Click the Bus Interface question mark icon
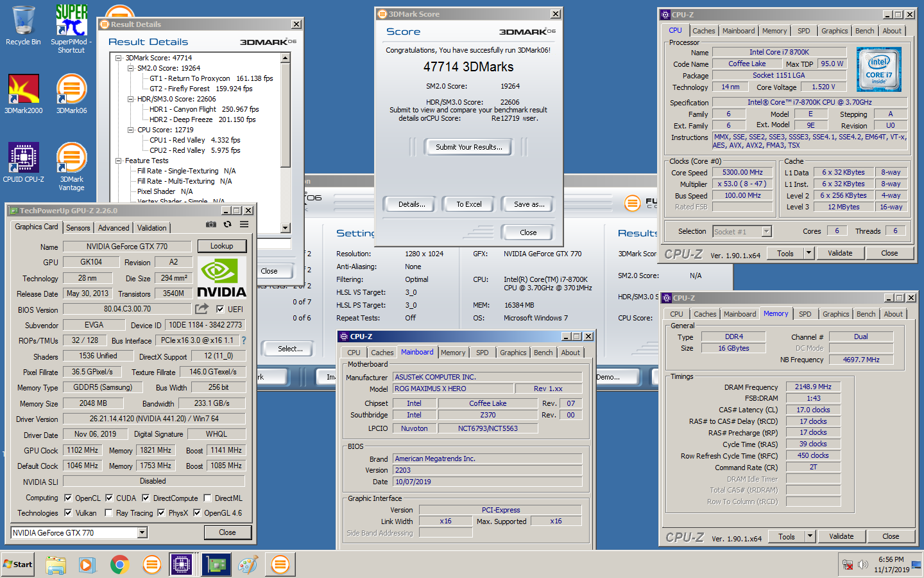Screen dimensions: 924x578 244,340
